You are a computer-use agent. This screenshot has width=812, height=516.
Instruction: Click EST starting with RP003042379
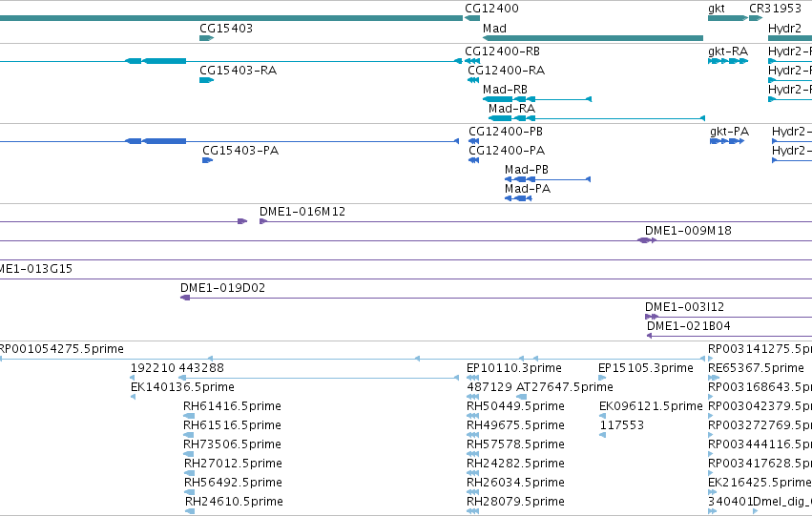[760, 407]
